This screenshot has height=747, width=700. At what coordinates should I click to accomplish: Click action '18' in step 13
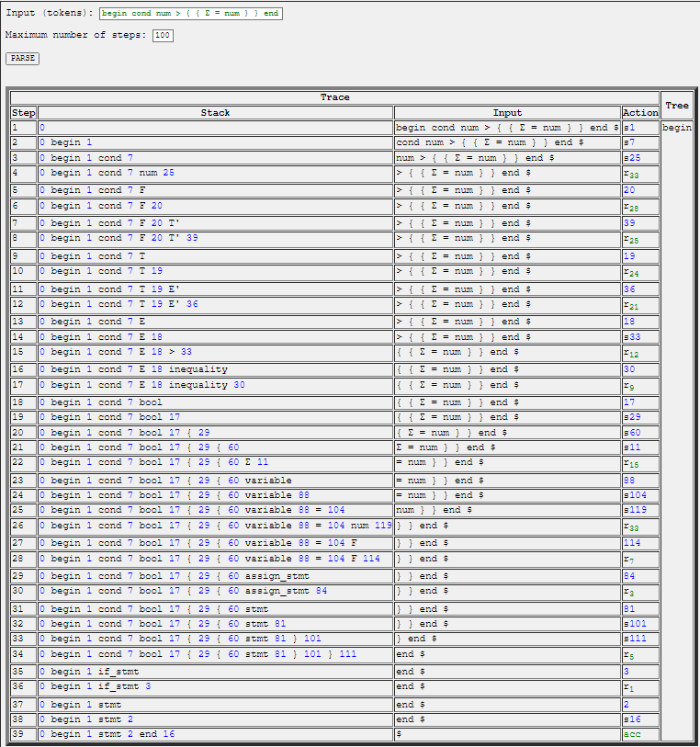click(640, 322)
